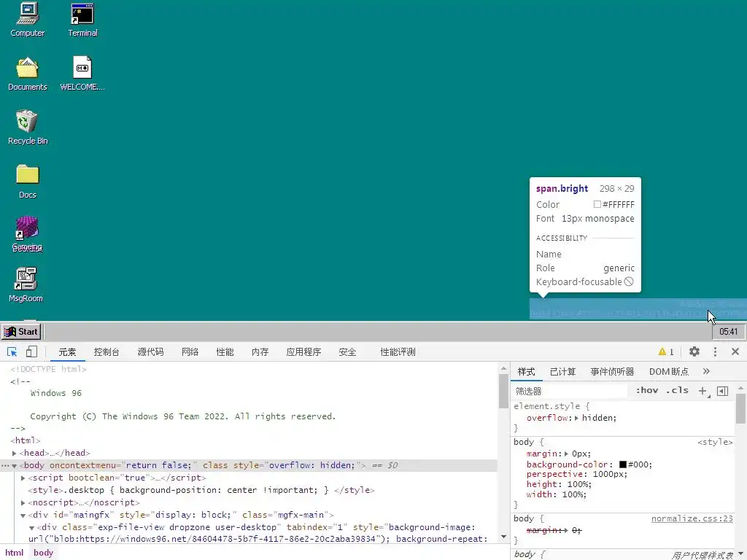
Task: Expand the head element node
Action: point(15,454)
